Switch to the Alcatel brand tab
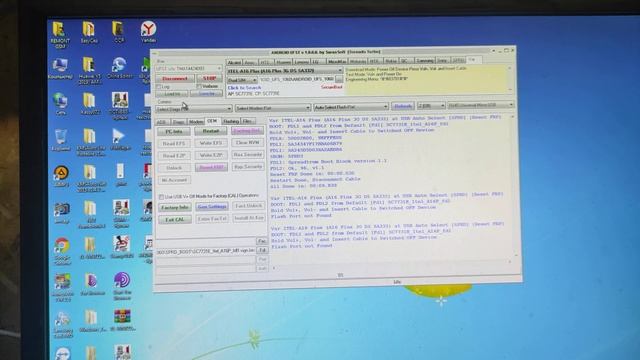640x360 pixels. (234, 62)
